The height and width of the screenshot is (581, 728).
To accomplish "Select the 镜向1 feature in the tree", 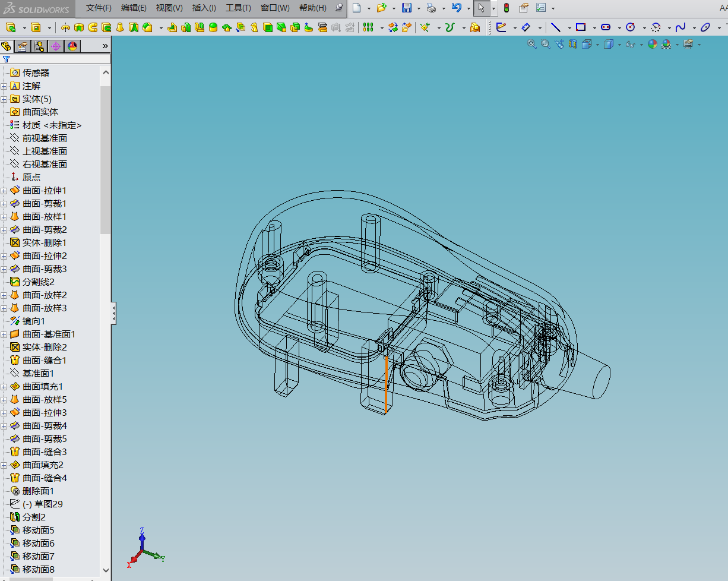I will point(34,321).
